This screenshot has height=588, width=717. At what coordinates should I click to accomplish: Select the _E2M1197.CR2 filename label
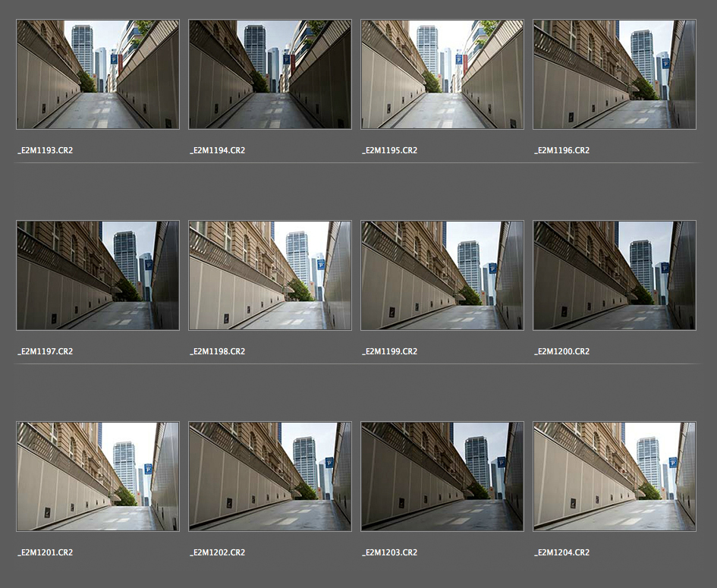pos(46,352)
